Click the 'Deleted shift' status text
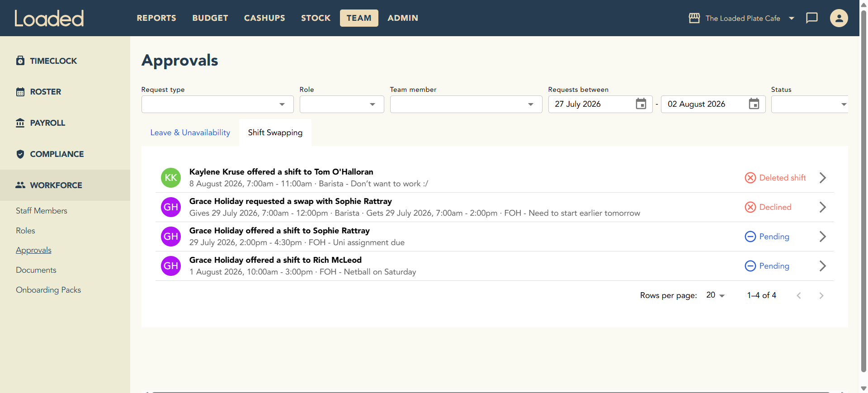The width and height of the screenshot is (868, 393). pyautogui.click(x=783, y=178)
